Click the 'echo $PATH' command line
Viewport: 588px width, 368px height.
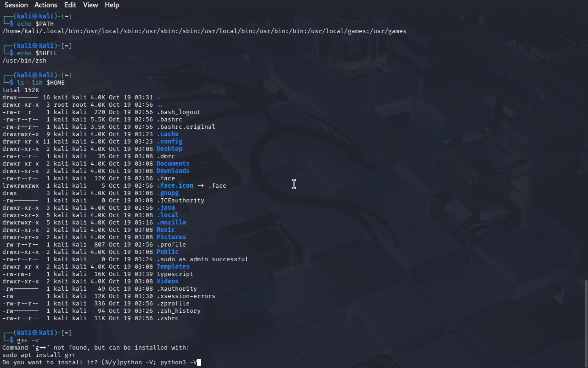coord(37,23)
